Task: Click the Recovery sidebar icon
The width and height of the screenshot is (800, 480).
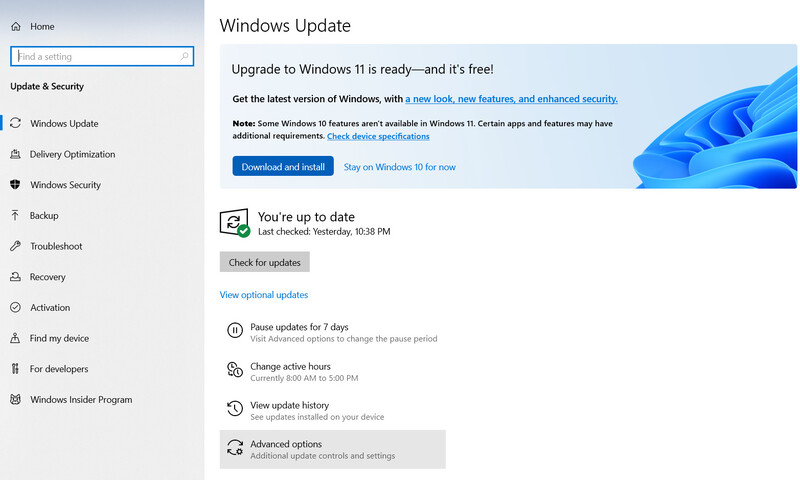Action: click(15, 276)
